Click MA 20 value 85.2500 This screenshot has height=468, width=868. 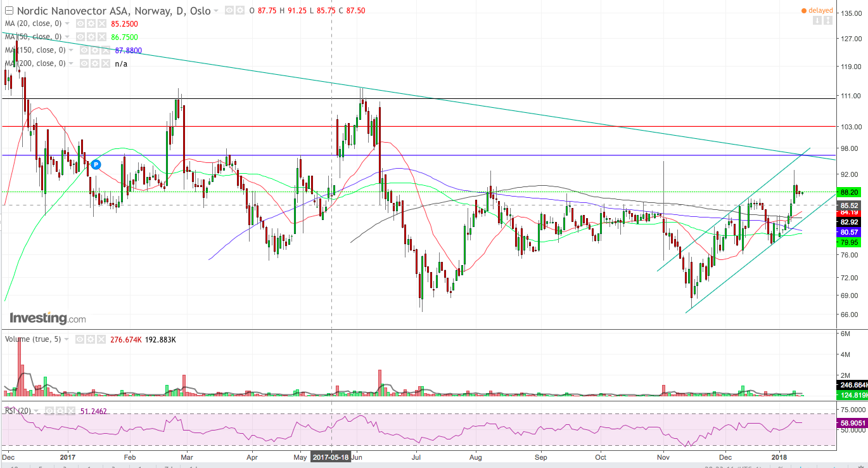tap(124, 23)
